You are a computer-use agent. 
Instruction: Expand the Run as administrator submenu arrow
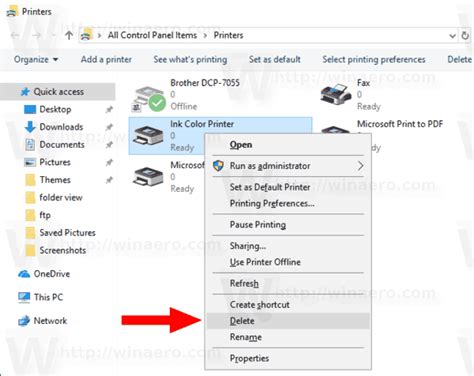[x=360, y=166]
